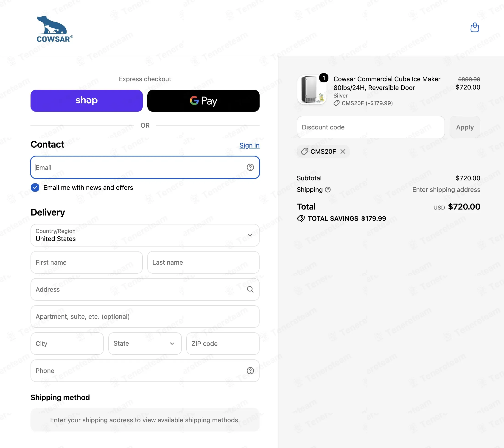Pay with the Google Pay button
Screen dimensions: 504x448
[203, 101]
